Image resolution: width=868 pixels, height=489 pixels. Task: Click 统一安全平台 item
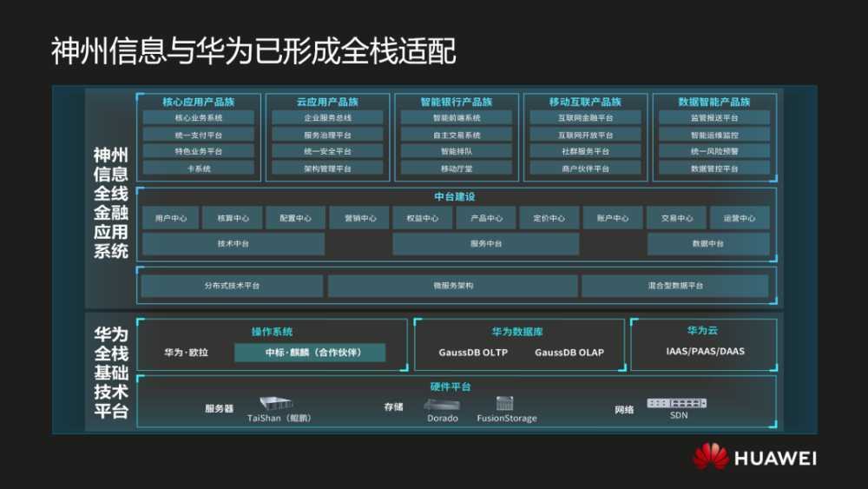pyautogui.click(x=328, y=151)
